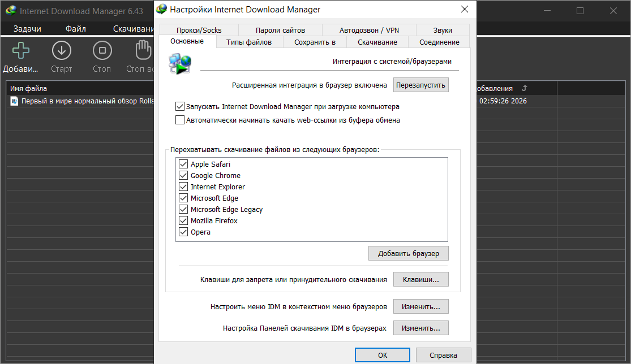This screenshot has width=631, height=364.
Task: Switch to Типы файлов tab
Action: [248, 42]
